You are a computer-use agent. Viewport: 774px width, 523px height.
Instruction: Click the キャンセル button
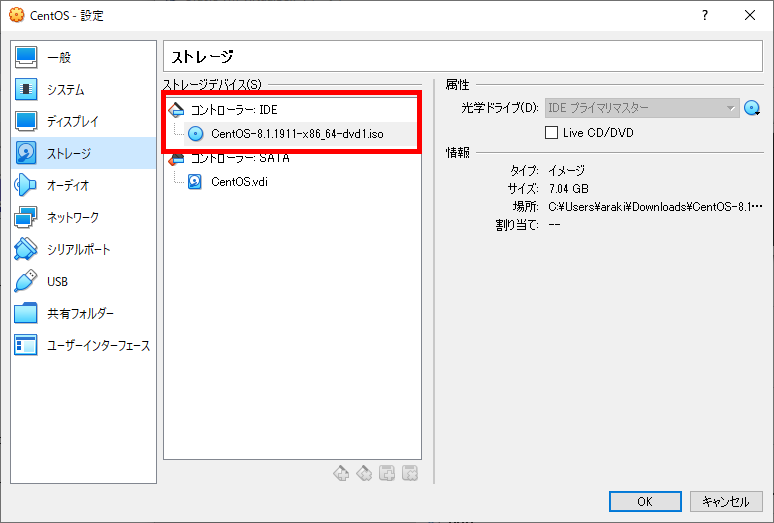click(726, 501)
